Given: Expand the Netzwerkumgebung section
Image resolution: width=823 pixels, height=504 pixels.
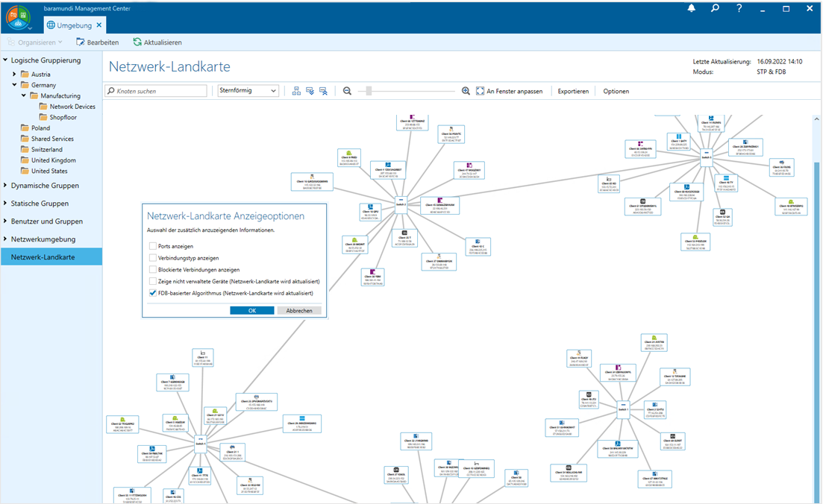Looking at the screenshot, I should (x=5, y=239).
